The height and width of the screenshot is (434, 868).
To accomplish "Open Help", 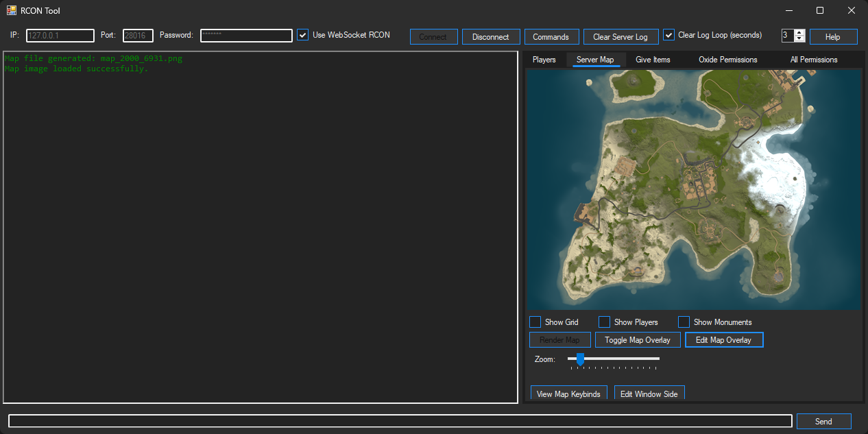I will tap(833, 37).
